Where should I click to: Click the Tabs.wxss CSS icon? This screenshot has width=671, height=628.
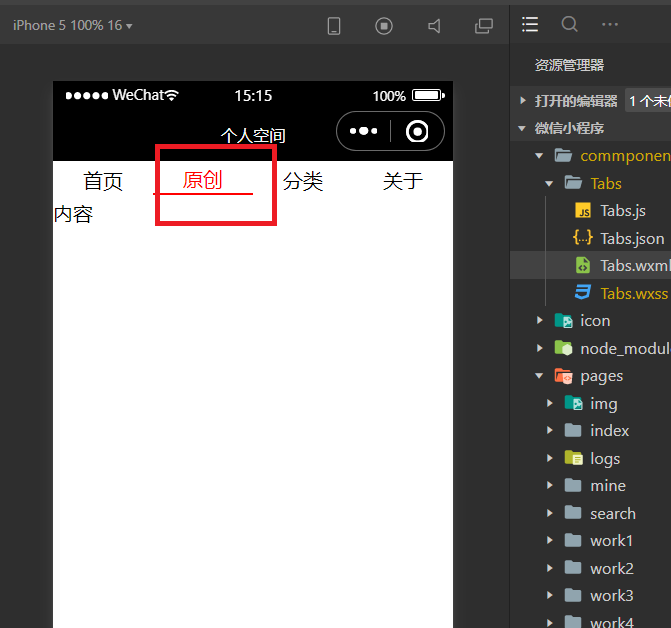click(583, 293)
